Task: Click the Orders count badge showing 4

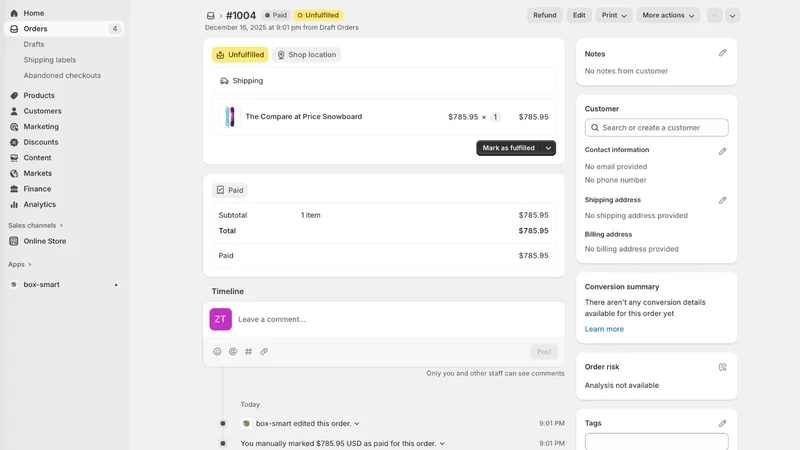Action: (115, 29)
